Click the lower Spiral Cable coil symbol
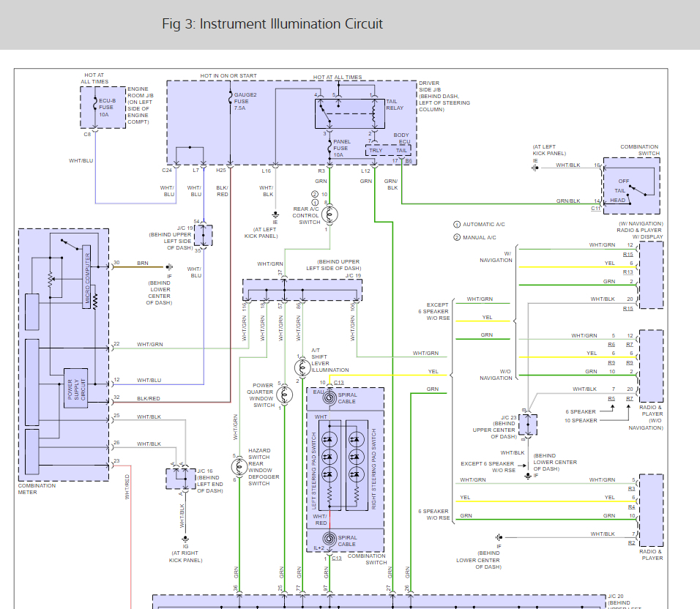The image size is (700, 609). click(329, 540)
